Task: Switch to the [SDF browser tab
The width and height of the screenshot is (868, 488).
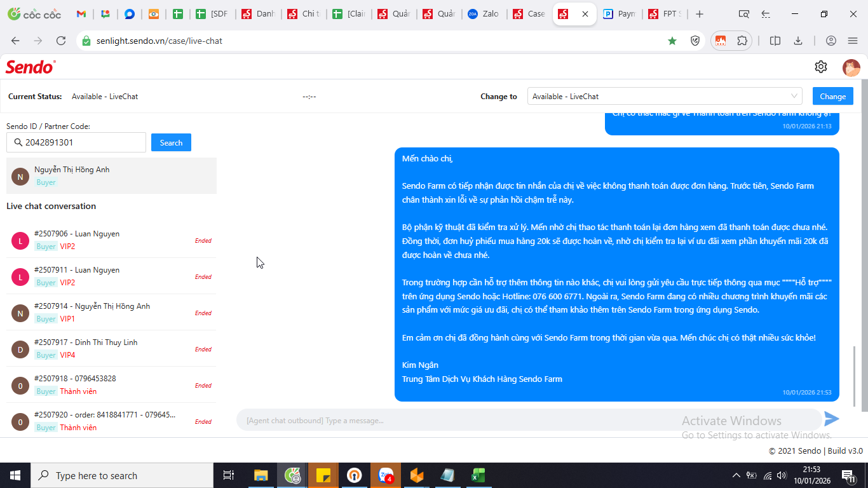Action: point(212,14)
